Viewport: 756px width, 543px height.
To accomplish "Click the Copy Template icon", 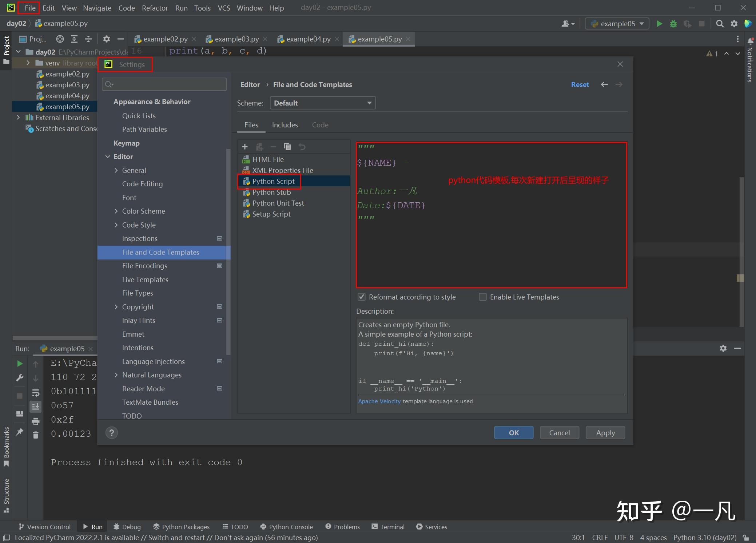I will (x=287, y=147).
